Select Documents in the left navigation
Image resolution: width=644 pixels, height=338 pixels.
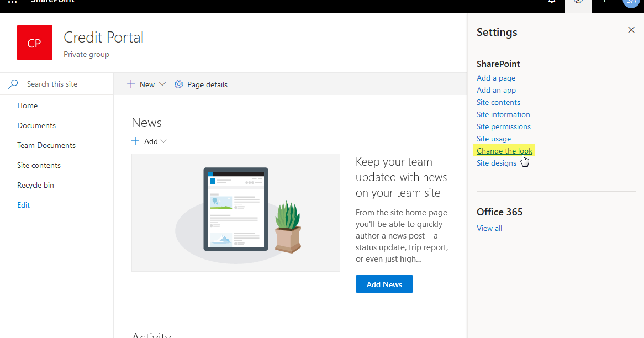point(36,125)
